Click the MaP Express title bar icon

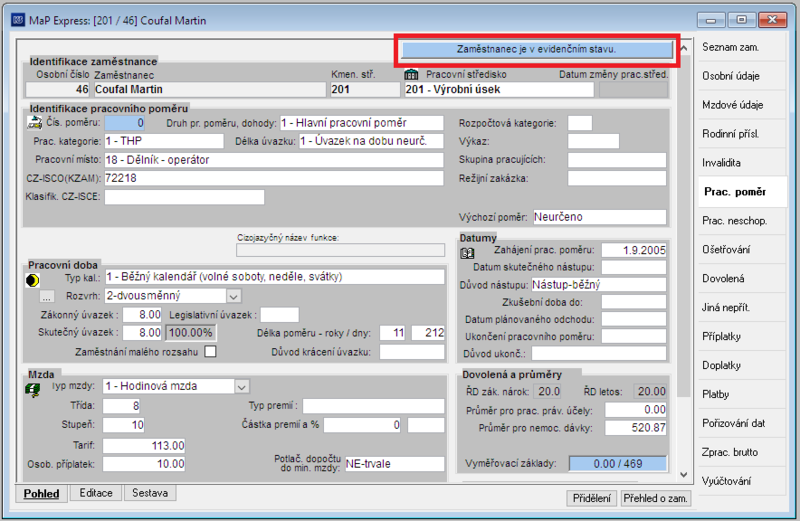[x=18, y=20]
